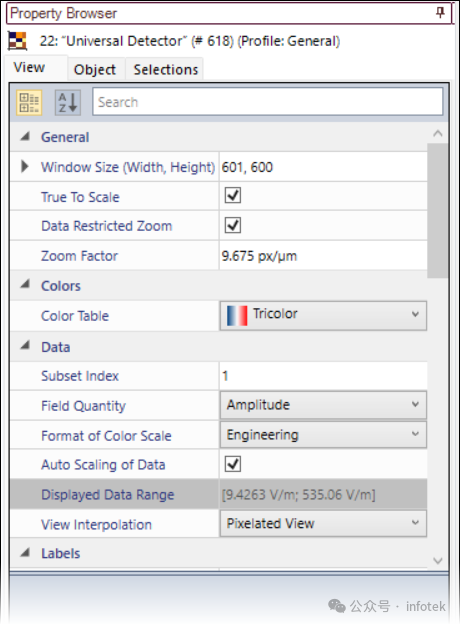
Task: Click scrollbar down arrow in property list
Action: point(438,561)
